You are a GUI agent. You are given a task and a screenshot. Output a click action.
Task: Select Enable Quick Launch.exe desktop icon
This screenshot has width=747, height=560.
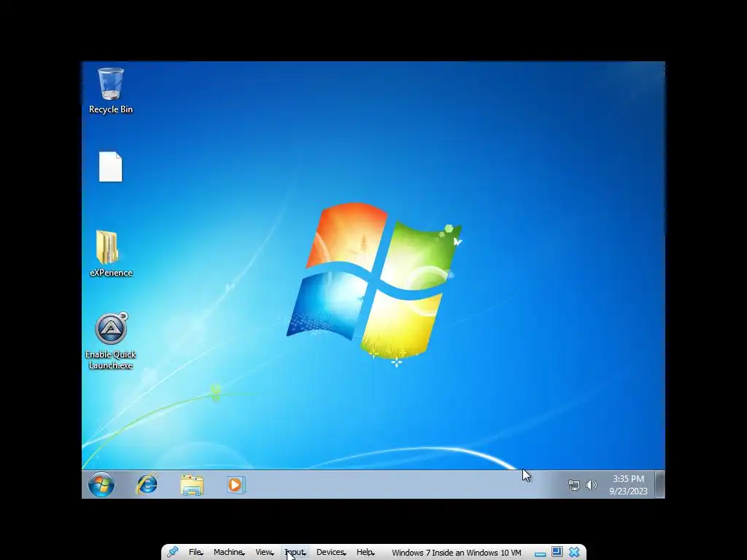111,341
